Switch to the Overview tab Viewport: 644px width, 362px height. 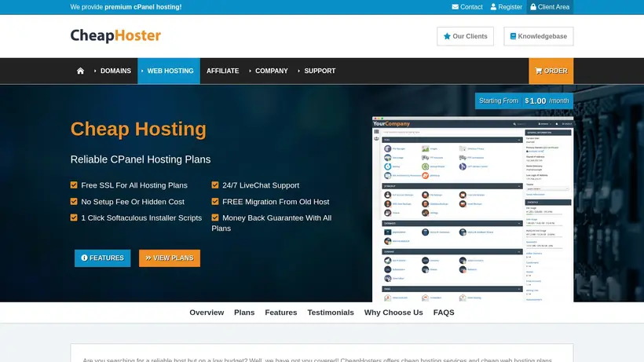[x=207, y=313]
